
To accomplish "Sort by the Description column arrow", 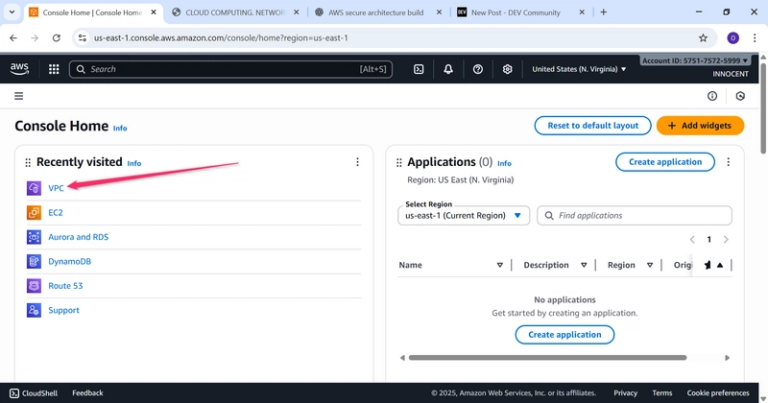I will coord(584,265).
